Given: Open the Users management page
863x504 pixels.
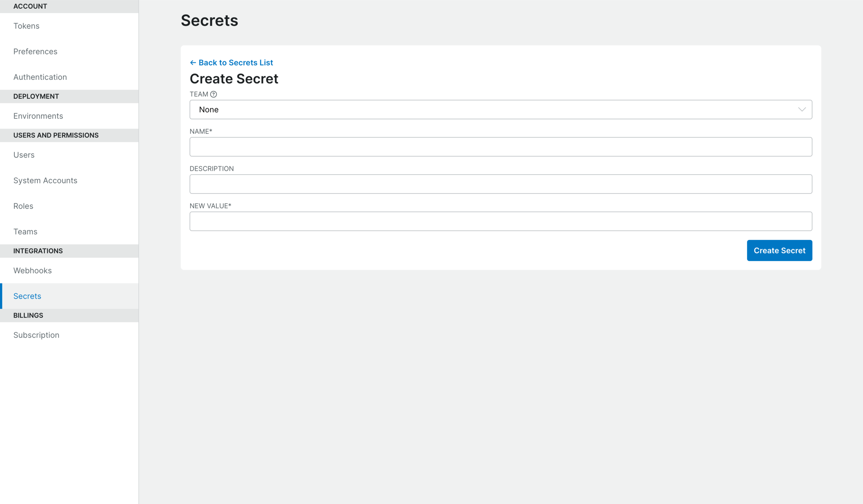Looking at the screenshot, I should 23,155.
